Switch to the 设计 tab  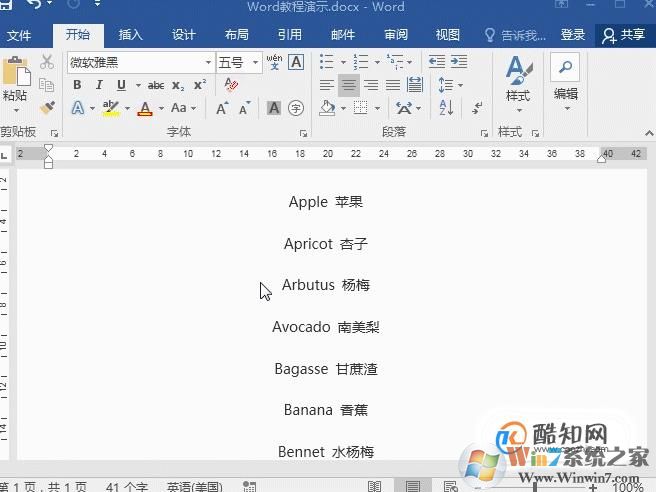[x=184, y=35]
